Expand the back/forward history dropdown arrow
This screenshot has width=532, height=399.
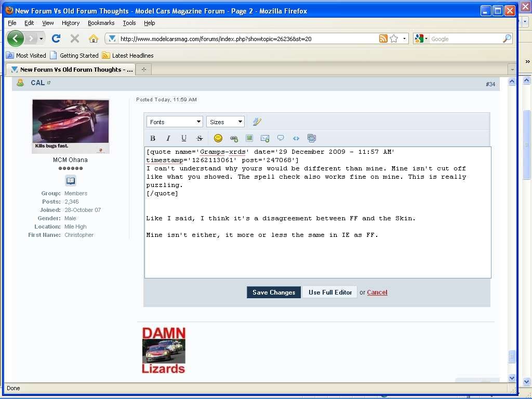(x=41, y=38)
